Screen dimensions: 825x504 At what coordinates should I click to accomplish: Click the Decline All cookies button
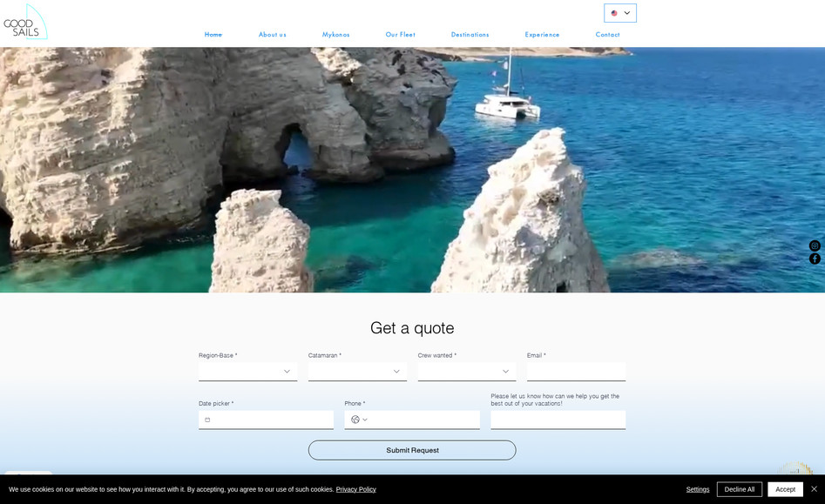click(739, 489)
